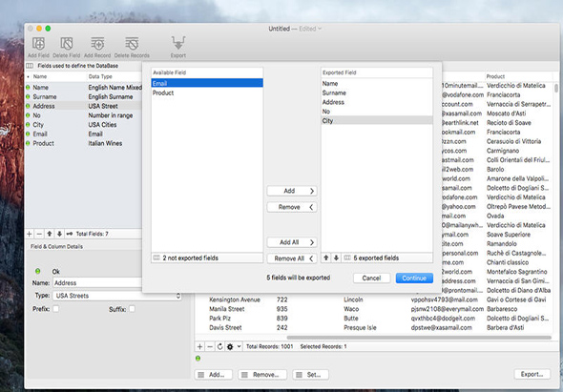Click the horizontal scrollbar of records table

coord(419,338)
